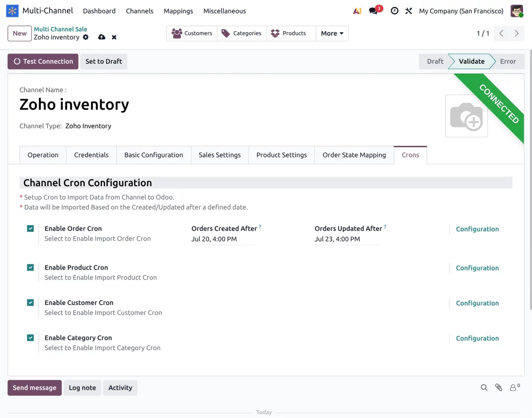Click the Set to Draft button
The height and width of the screenshot is (418, 532).
click(x=104, y=62)
